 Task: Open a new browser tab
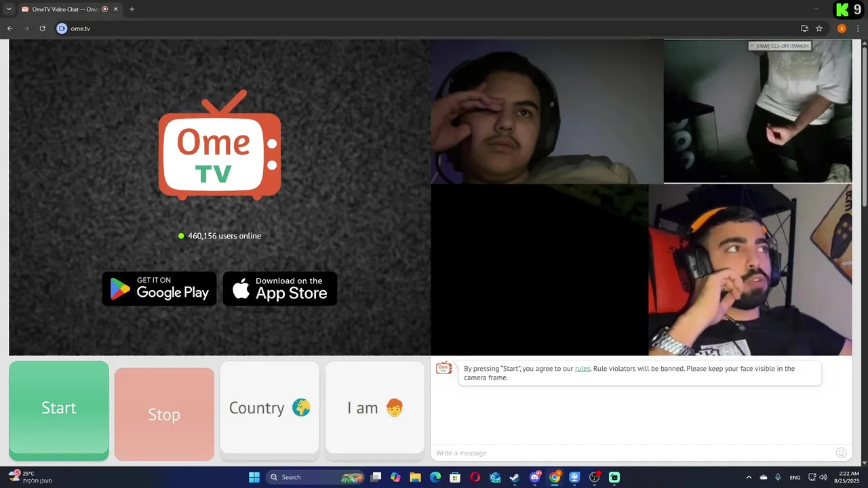tap(132, 9)
